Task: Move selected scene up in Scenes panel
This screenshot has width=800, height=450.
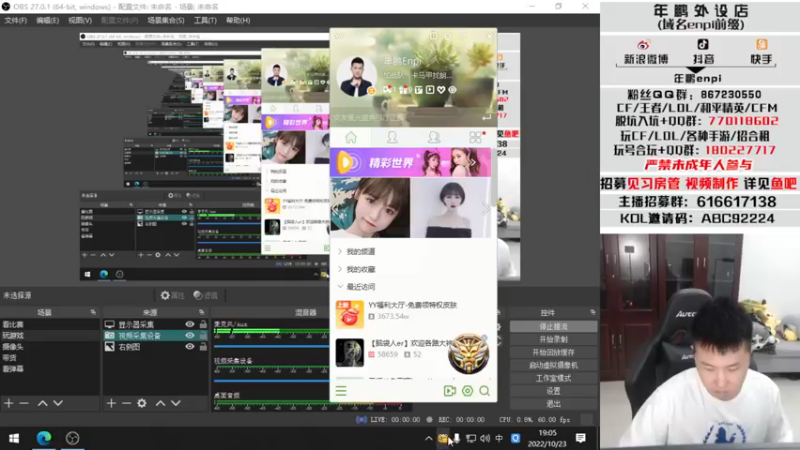Action: pos(42,403)
